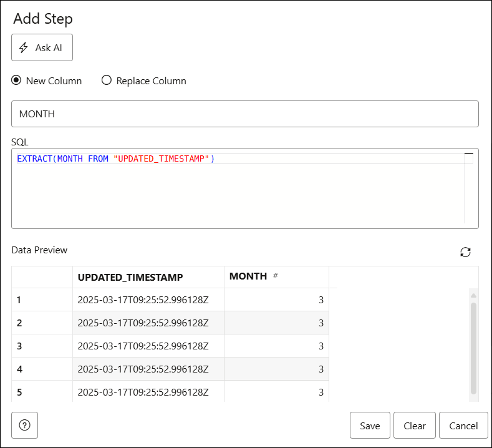
Task: Click the numeric type icon beside MONTH
Action: (x=275, y=276)
